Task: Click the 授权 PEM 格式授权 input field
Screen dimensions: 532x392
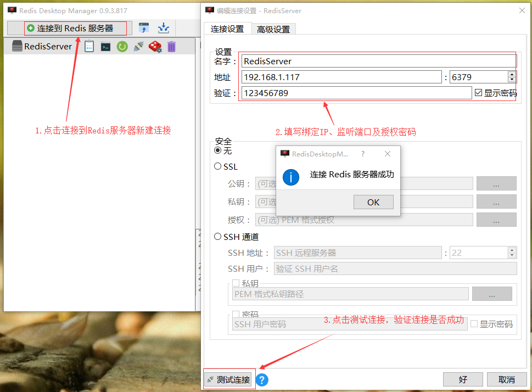Action: [364, 220]
